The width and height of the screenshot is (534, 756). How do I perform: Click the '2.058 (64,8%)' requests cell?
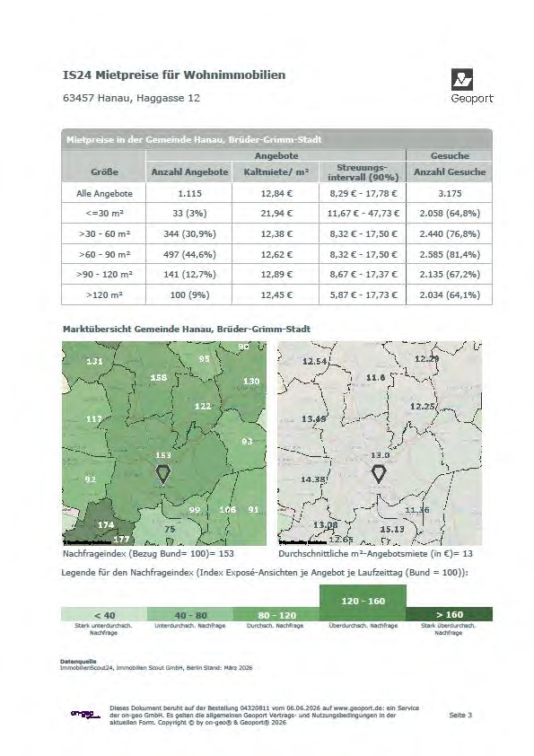(x=450, y=213)
